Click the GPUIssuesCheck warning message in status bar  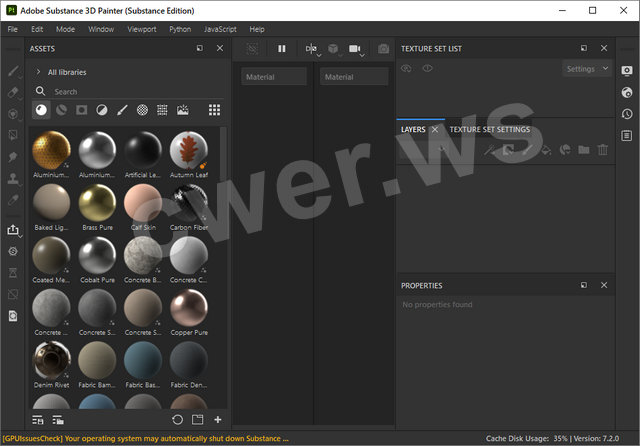click(x=146, y=438)
